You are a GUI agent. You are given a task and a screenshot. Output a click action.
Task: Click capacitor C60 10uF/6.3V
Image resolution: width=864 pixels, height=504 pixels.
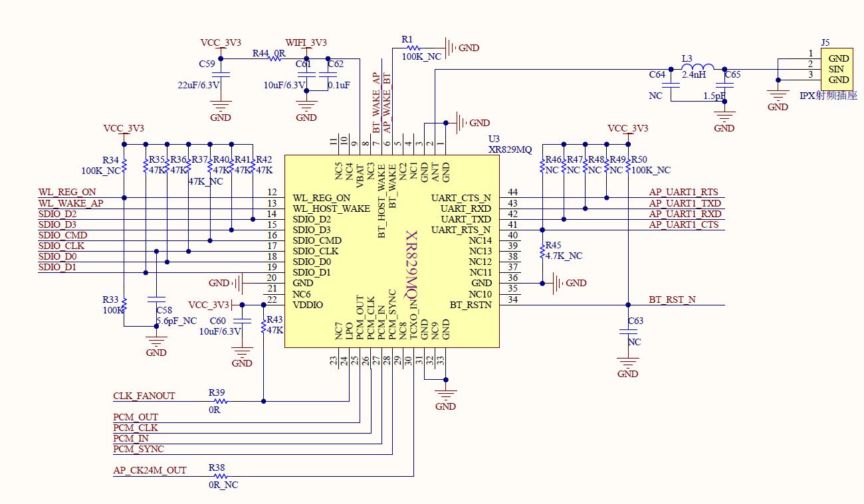click(x=242, y=321)
